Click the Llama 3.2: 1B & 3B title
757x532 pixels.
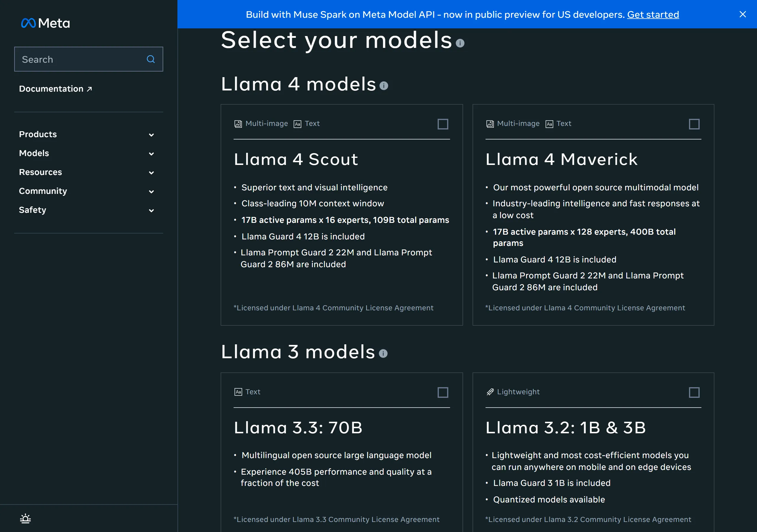[x=565, y=427]
